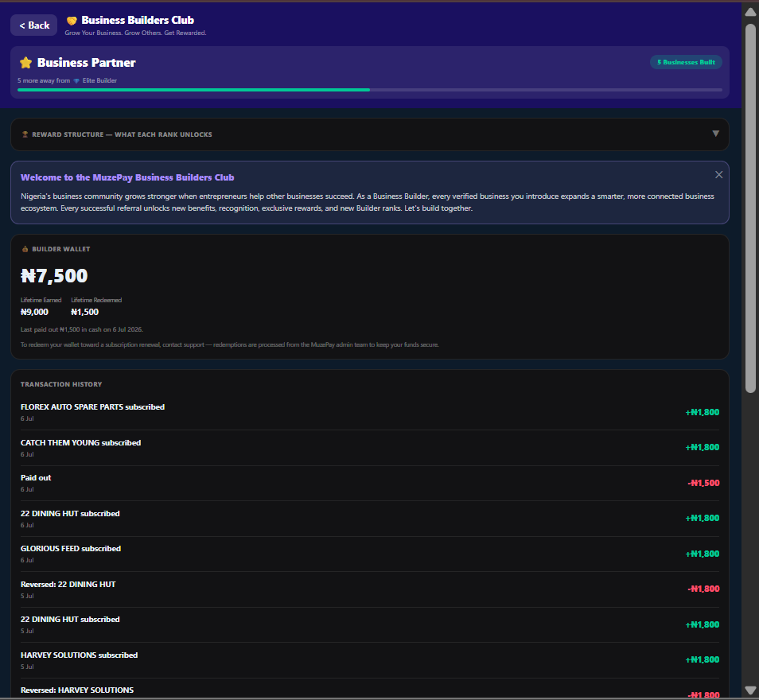This screenshot has height=700, width=759.
Task: Expand the Reward Structure section arrow
Action: click(715, 134)
